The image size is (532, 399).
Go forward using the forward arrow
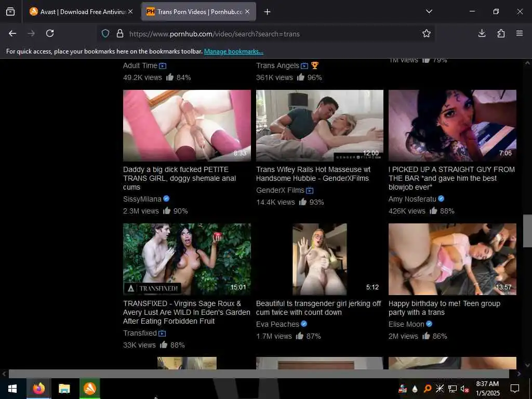tap(31, 33)
